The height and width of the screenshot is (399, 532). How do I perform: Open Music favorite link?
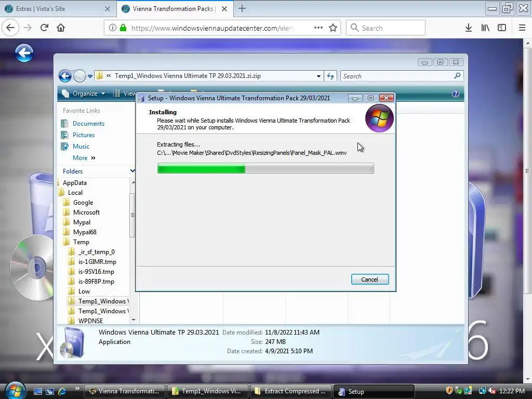(x=81, y=147)
